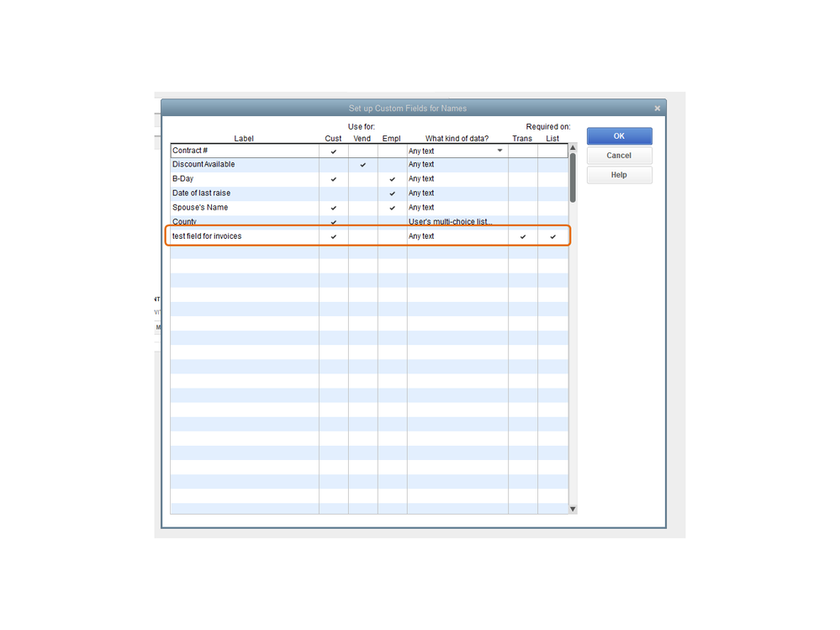
Task: Check Trans required for Contract # row
Action: [x=523, y=151]
